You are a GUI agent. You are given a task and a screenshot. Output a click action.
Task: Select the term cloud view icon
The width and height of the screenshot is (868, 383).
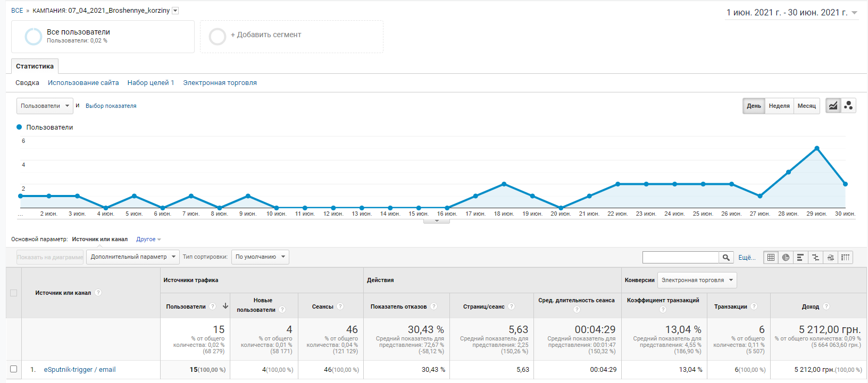830,258
